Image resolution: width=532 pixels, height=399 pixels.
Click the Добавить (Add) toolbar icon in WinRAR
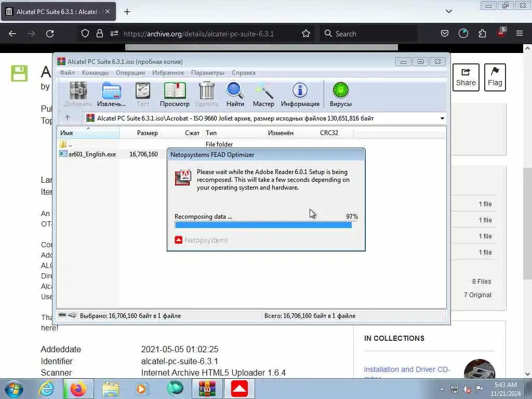[78, 95]
